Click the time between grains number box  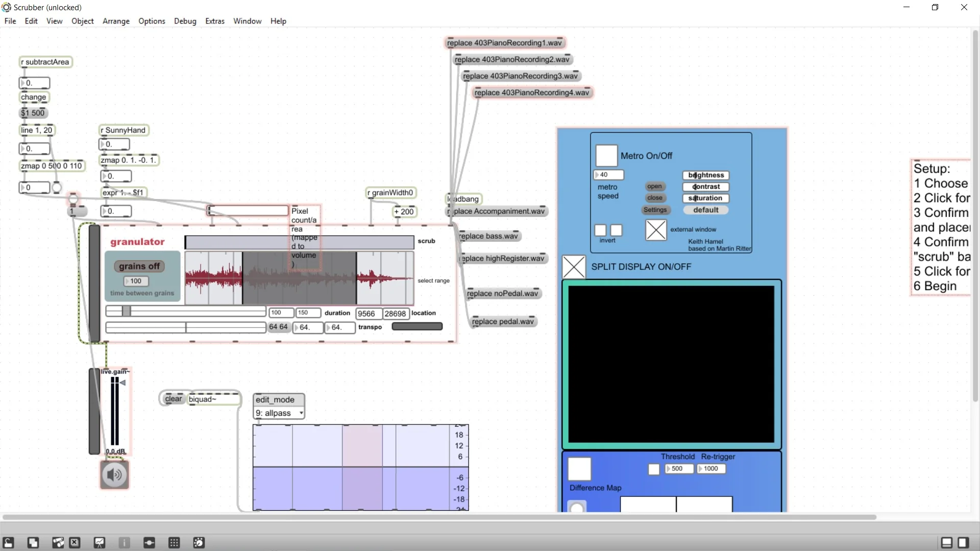click(x=136, y=281)
